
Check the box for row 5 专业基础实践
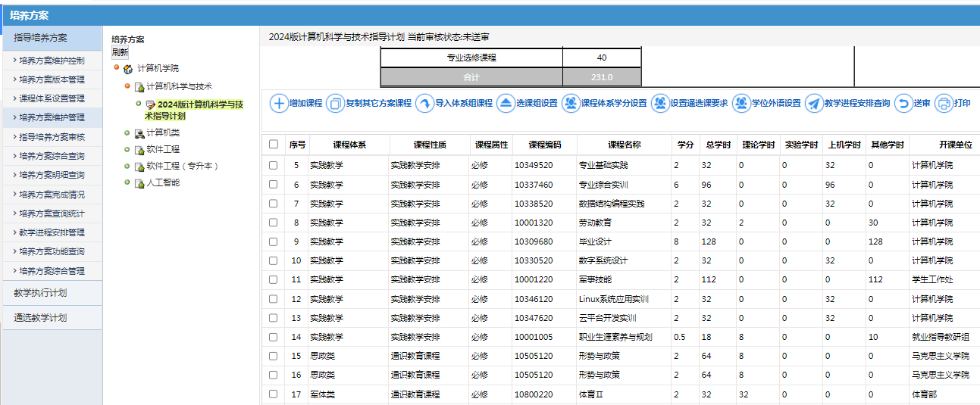pyautogui.click(x=274, y=165)
